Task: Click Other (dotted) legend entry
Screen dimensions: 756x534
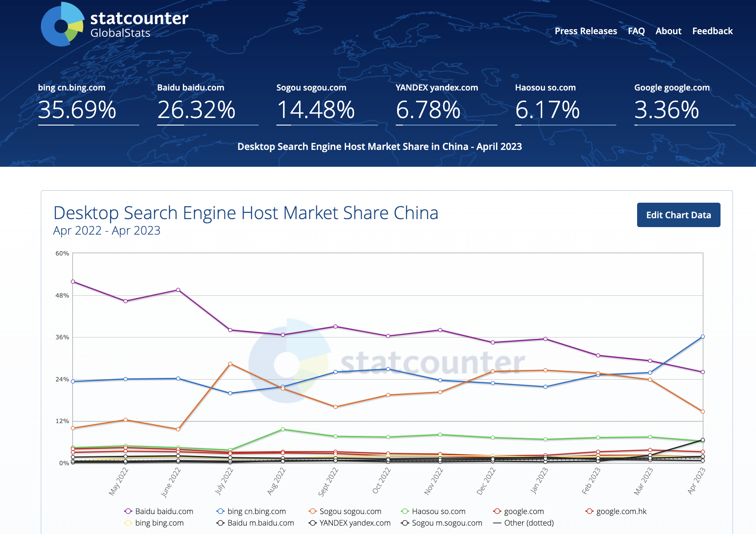Action: click(x=524, y=523)
